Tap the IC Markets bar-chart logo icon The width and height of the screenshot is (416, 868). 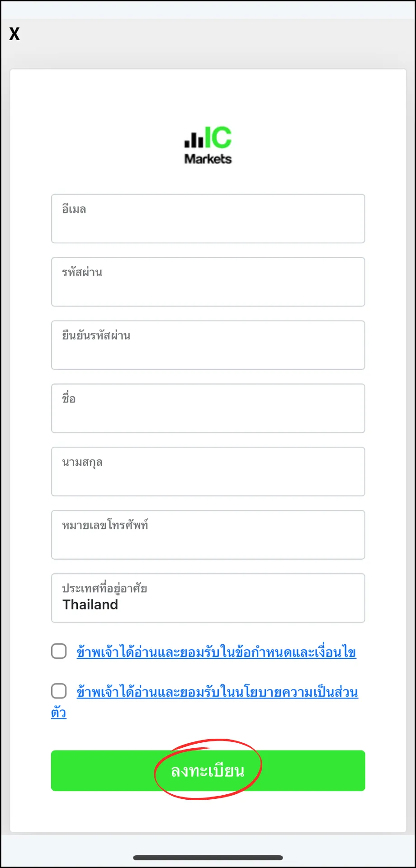[194, 139]
